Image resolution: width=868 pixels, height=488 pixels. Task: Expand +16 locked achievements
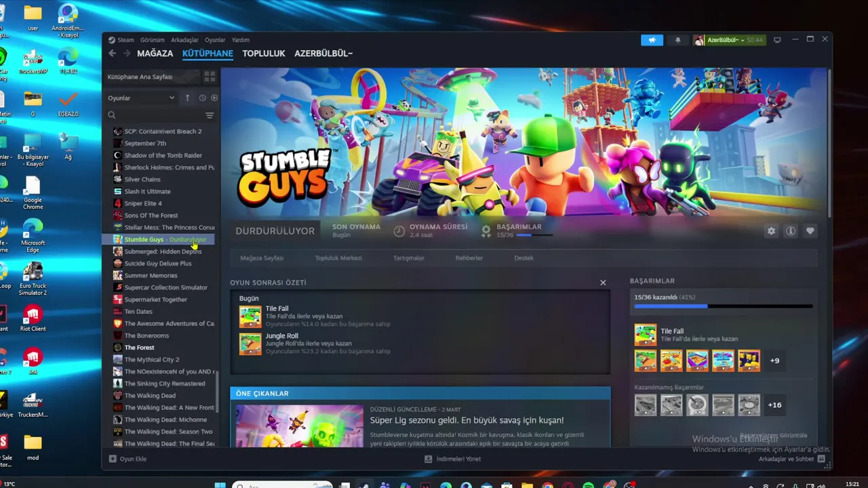tap(774, 405)
